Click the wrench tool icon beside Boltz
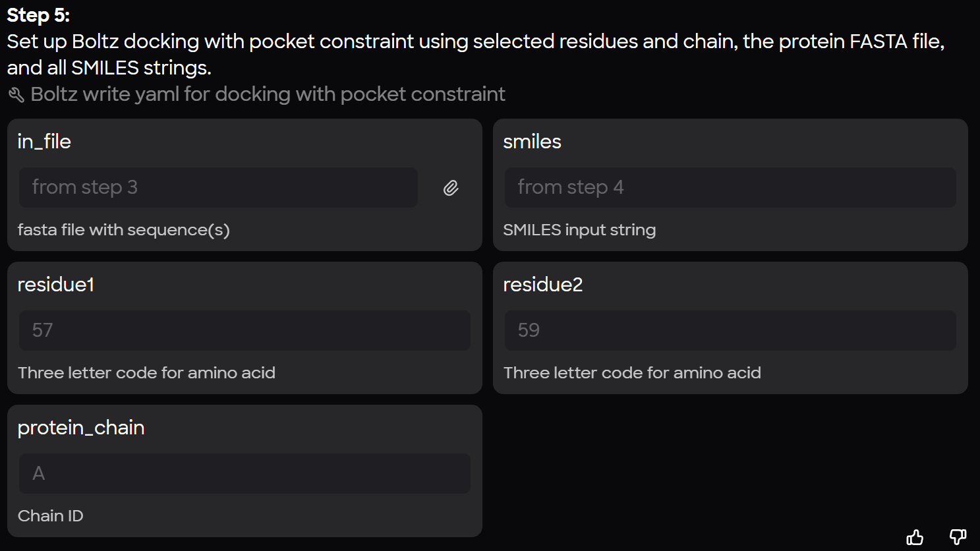The height and width of the screenshot is (551, 980). (16, 95)
